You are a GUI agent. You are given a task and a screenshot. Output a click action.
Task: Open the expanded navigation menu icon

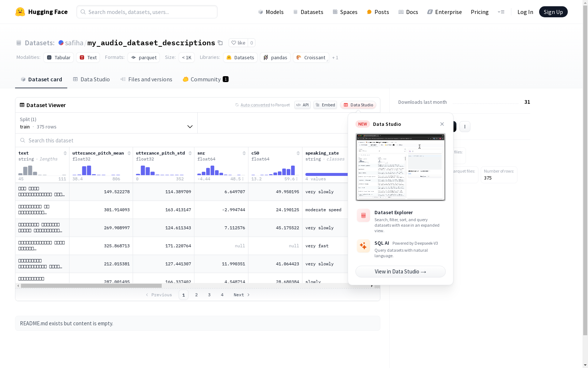point(501,12)
